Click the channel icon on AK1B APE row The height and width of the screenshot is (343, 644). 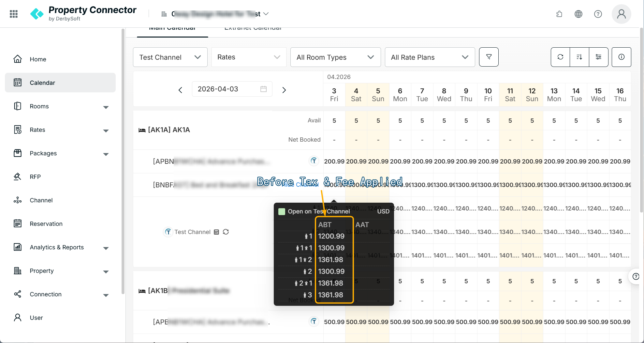[314, 321]
